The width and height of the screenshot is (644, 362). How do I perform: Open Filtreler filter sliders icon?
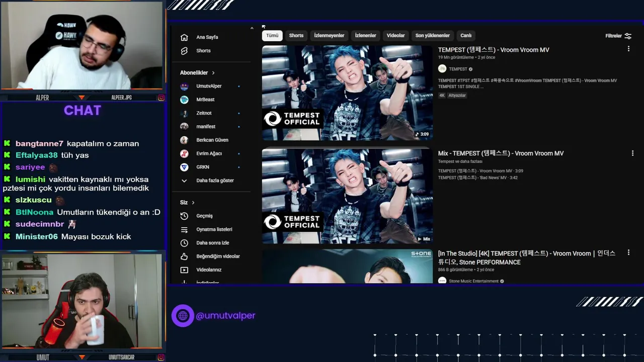(628, 36)
